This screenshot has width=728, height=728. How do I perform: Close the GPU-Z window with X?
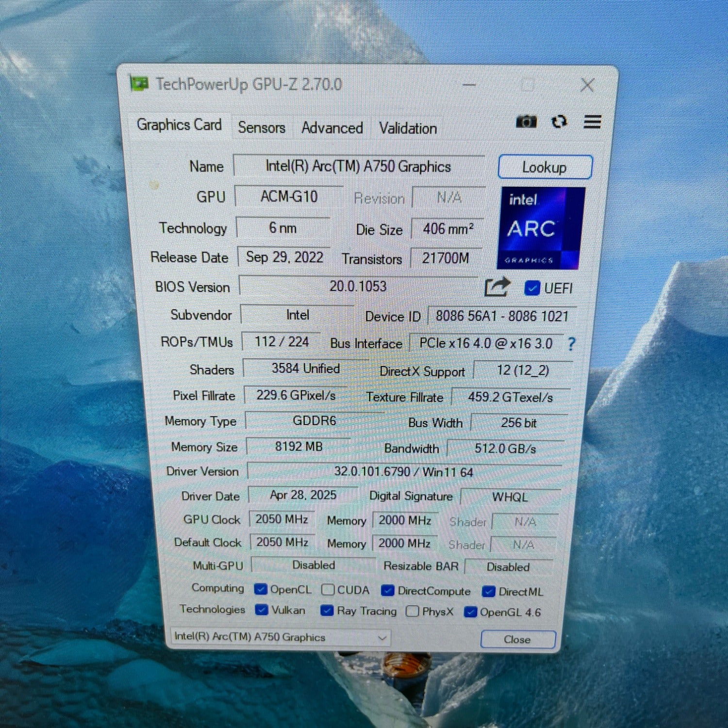point(587,85)
